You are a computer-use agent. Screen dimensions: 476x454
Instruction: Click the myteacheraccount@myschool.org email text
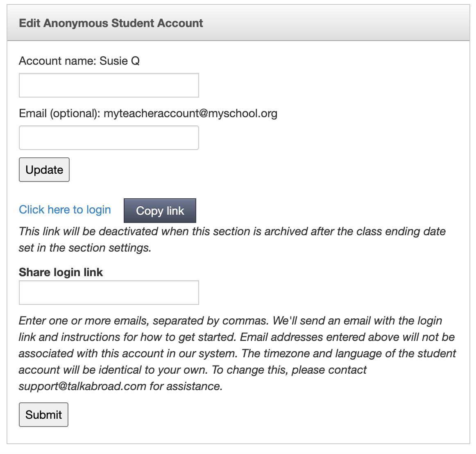tap(190, 113)
